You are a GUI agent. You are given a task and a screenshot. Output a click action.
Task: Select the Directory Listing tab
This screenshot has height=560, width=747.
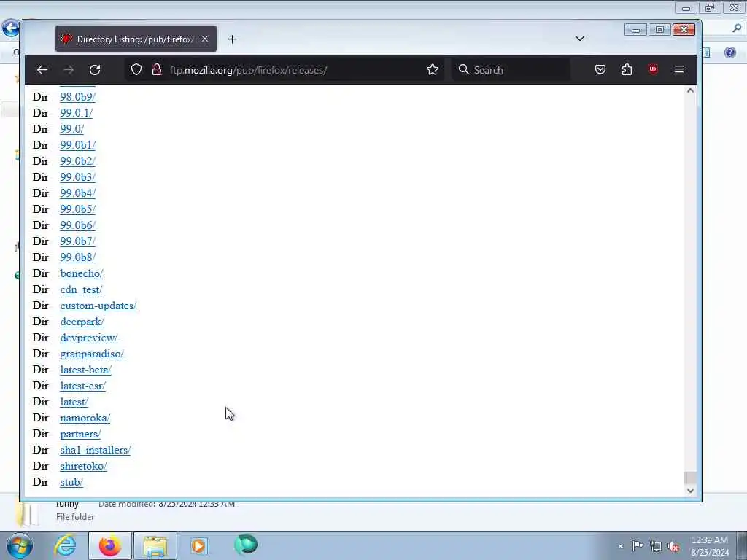point(136,39)
